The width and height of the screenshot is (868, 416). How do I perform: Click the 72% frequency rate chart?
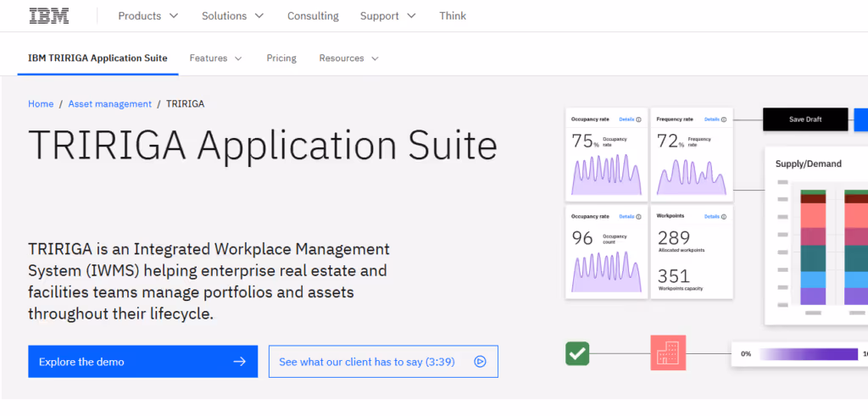(692, 176)
